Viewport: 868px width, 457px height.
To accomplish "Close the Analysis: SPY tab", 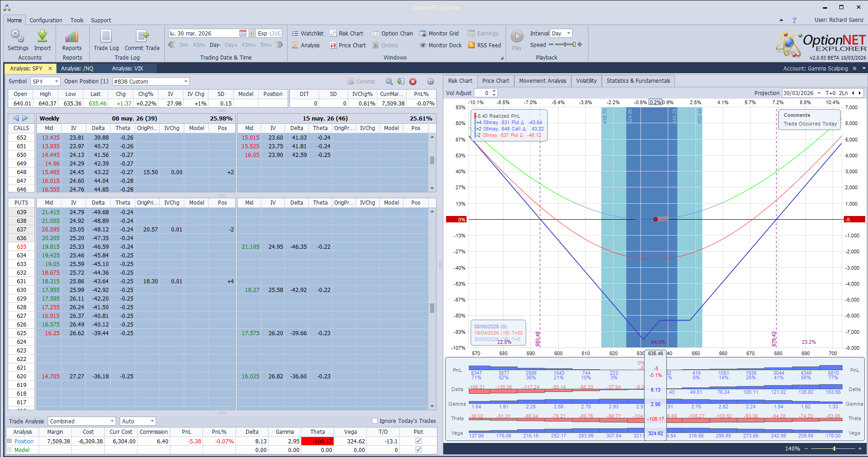I will pyautogui.click(x=50, y=68).
